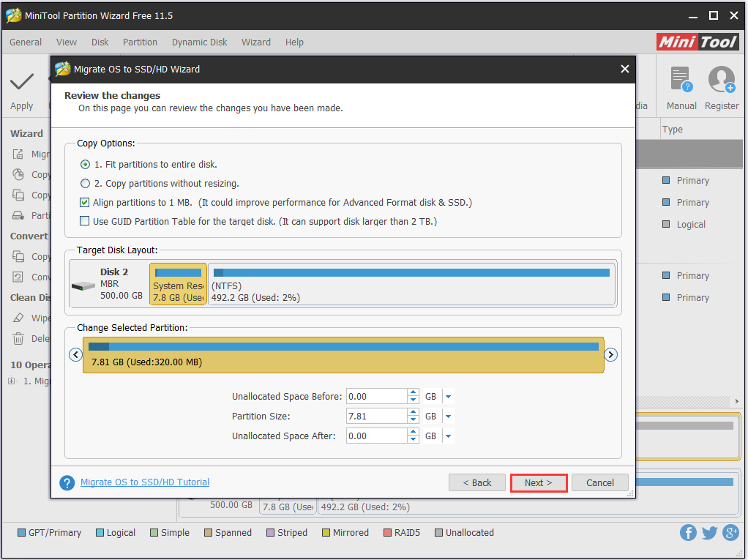Click the Copy Disk wizard sidebar icon
Image resolution: width=748 pixels, height=560 pixels.
tap(18, 195)
